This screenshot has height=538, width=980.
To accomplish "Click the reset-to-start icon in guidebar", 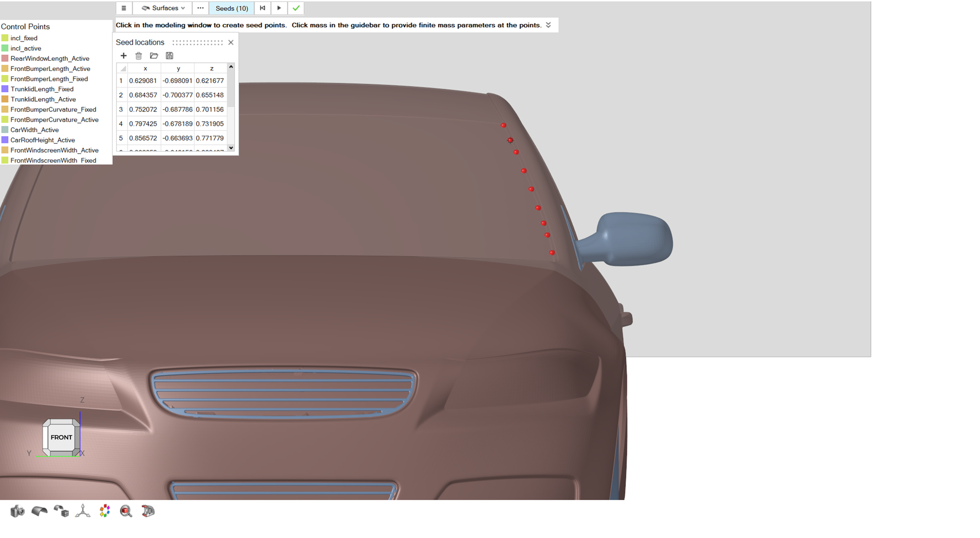I will click(x=262, y=8).
